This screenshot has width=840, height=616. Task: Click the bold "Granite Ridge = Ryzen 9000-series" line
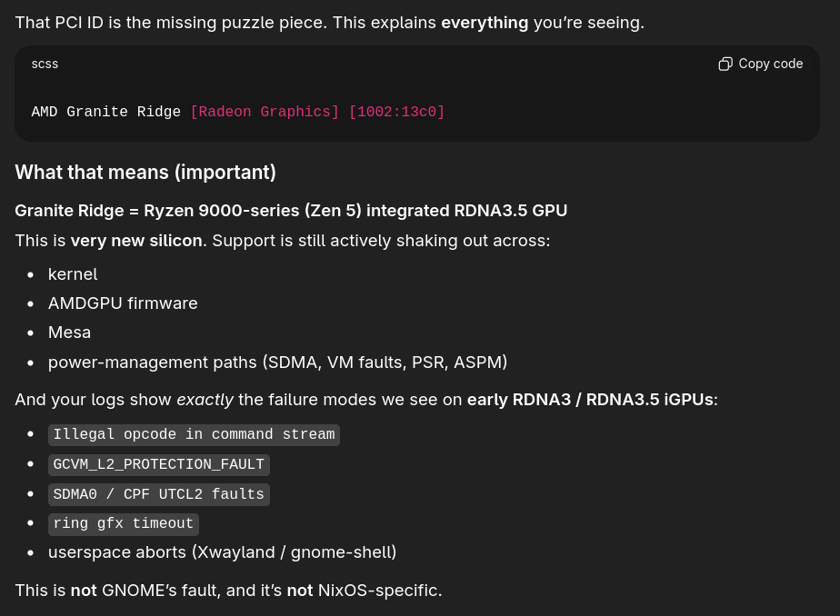[x=291, y=211]
